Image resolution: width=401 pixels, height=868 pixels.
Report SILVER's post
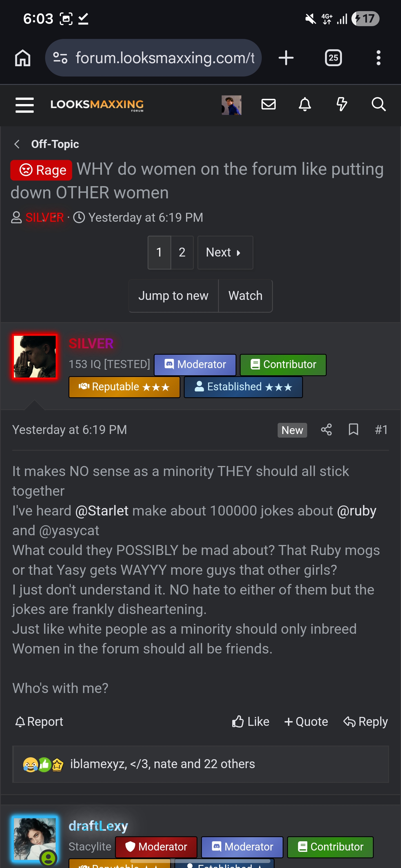[x=39, y=721]
